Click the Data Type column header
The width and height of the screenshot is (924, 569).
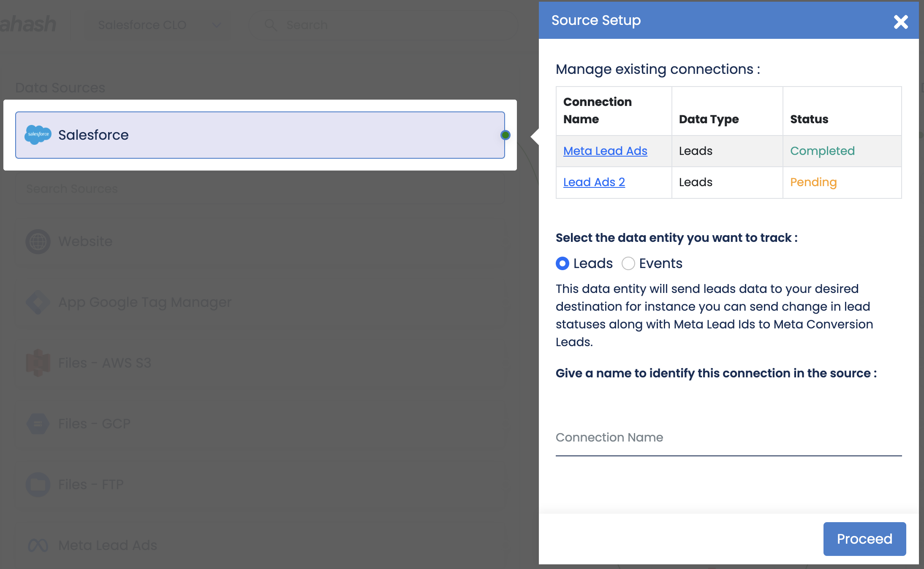tap(727, 111)
